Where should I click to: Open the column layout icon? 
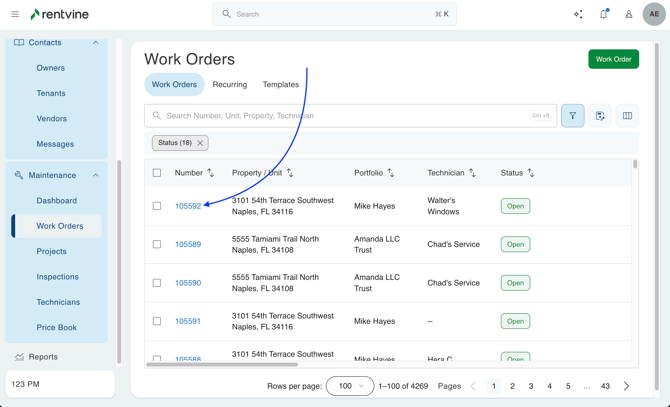[627, 116]
